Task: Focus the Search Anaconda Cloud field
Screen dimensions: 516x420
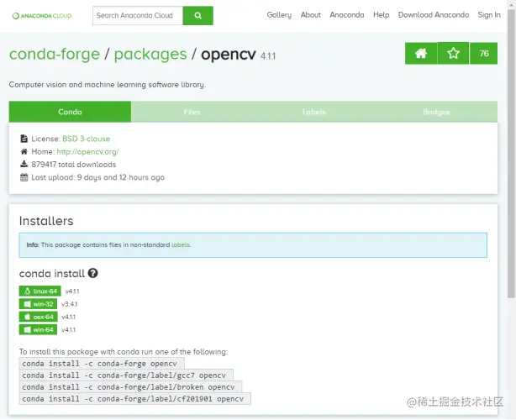Action: 138,15
